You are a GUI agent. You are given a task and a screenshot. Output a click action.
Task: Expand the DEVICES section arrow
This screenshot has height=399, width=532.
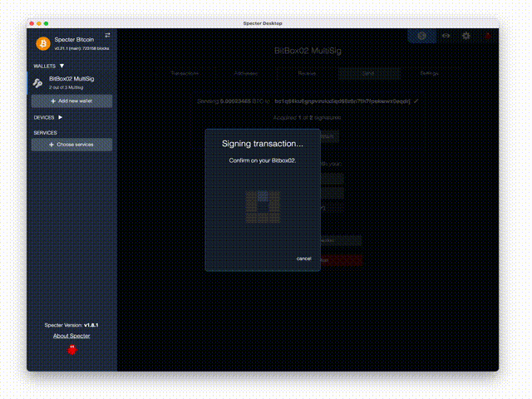[x=61, y=117]
